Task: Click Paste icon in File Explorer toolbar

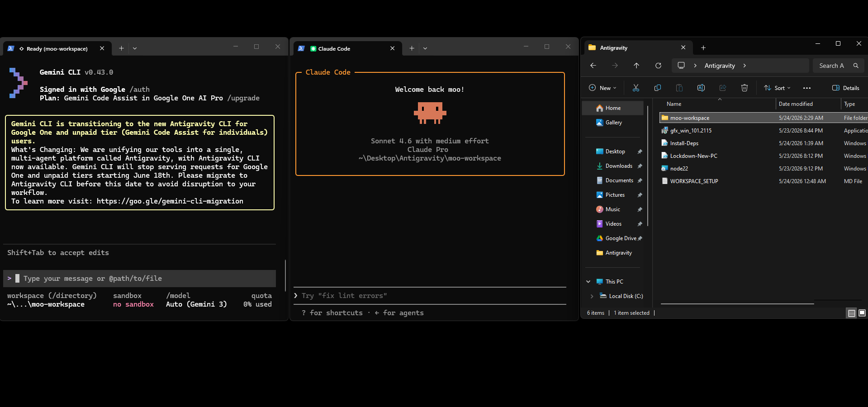Action: (x=679, y=88)
